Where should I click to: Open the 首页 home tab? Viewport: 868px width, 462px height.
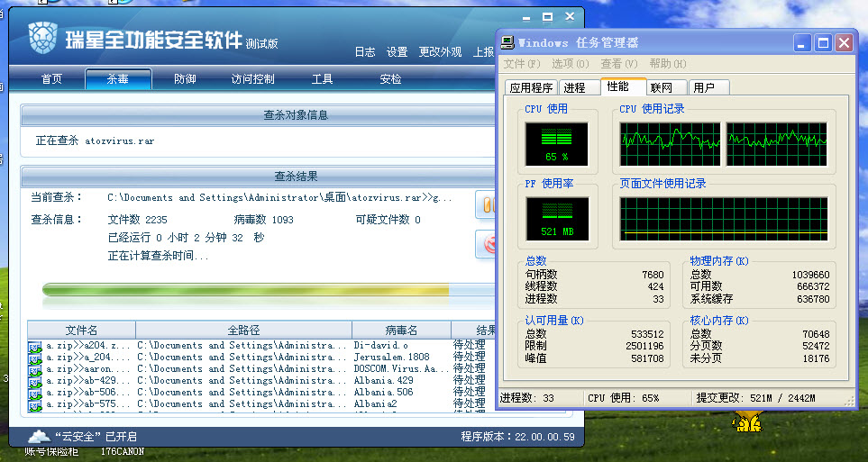point(51,79)
